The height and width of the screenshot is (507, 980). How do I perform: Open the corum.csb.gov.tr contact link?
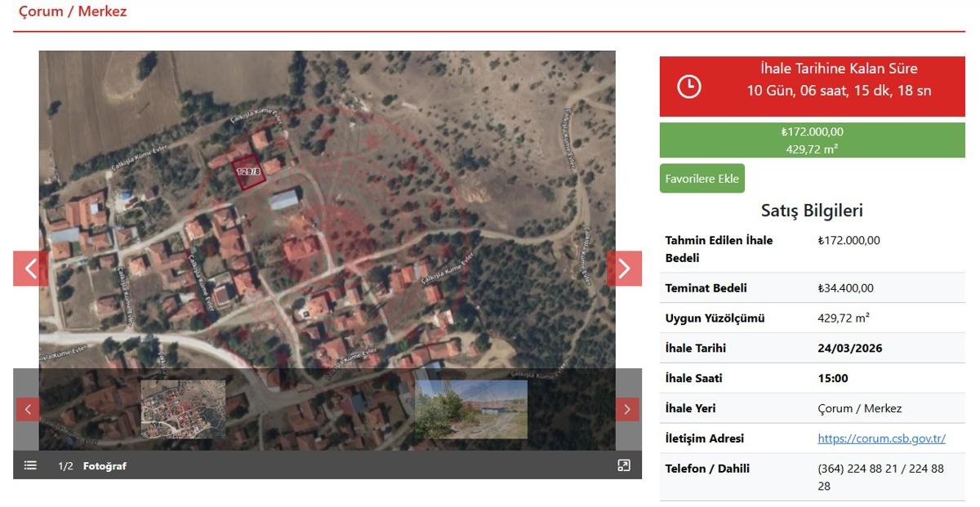point(881,438)
